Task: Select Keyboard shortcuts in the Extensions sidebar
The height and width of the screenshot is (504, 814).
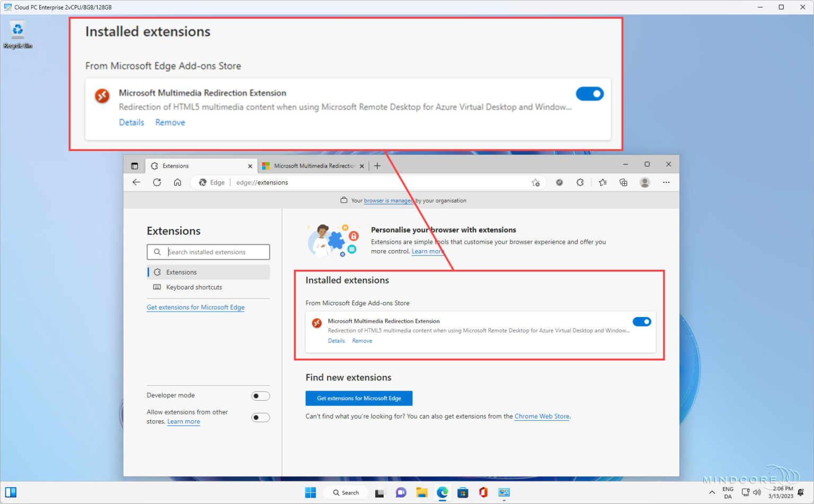Action: [x=193, y=287]
